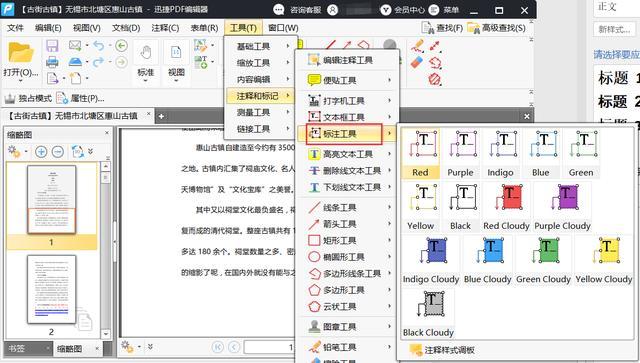Choose the Red callout color

420,154
